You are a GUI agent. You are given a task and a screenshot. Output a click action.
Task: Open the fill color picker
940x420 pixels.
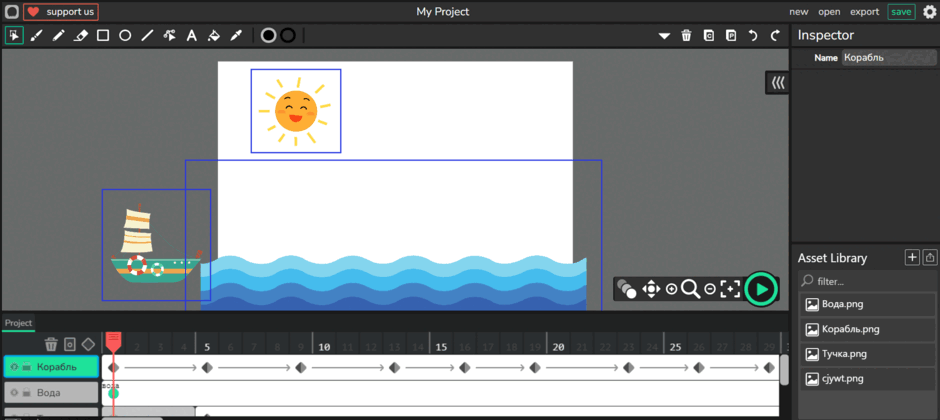[x=269, y=36]
